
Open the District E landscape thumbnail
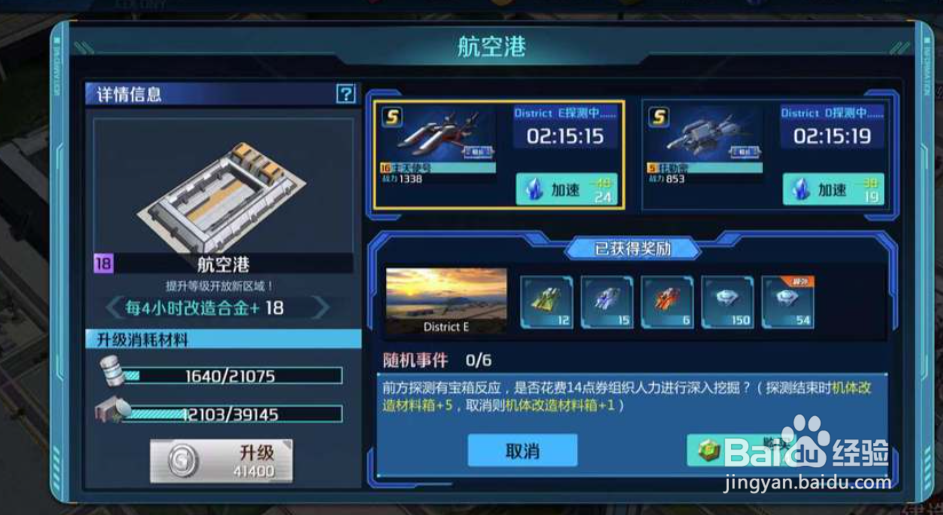click(x=446, y=301)
